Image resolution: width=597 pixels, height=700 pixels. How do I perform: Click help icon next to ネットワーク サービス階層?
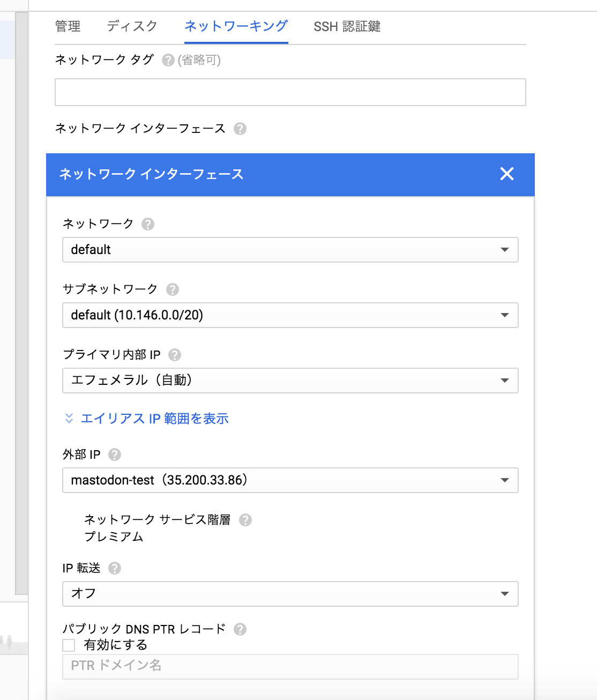pos(245,520)
